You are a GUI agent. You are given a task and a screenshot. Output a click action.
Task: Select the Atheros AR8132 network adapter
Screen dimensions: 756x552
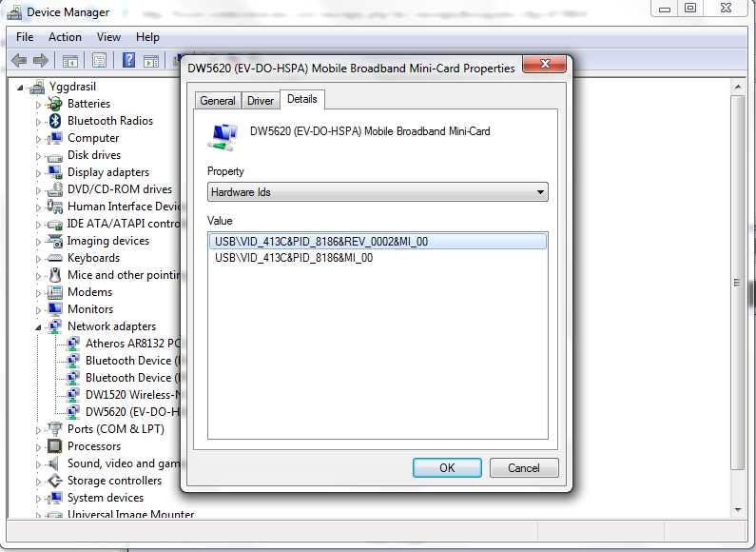click(x=133, y=344)
